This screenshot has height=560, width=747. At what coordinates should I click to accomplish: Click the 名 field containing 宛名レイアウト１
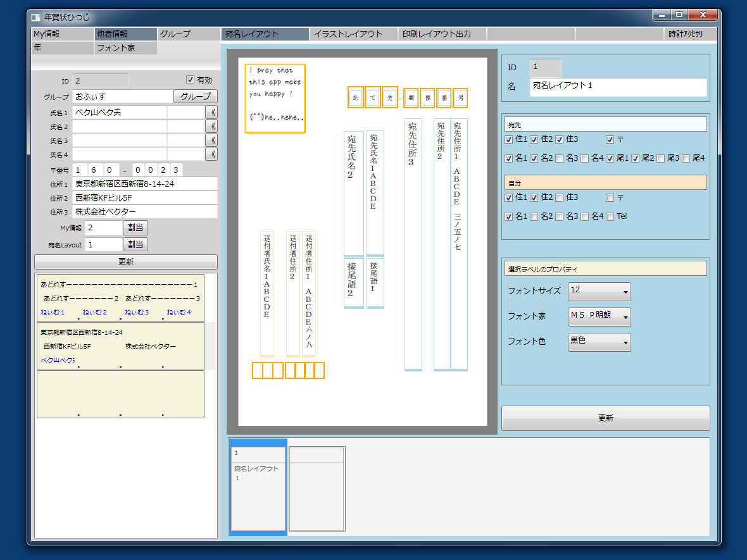click(618, 87)
